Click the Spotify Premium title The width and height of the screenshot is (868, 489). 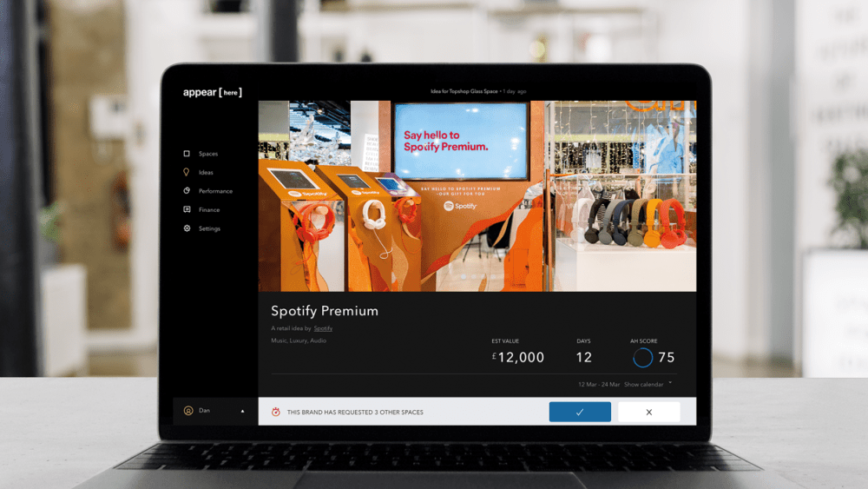point(325,311)
